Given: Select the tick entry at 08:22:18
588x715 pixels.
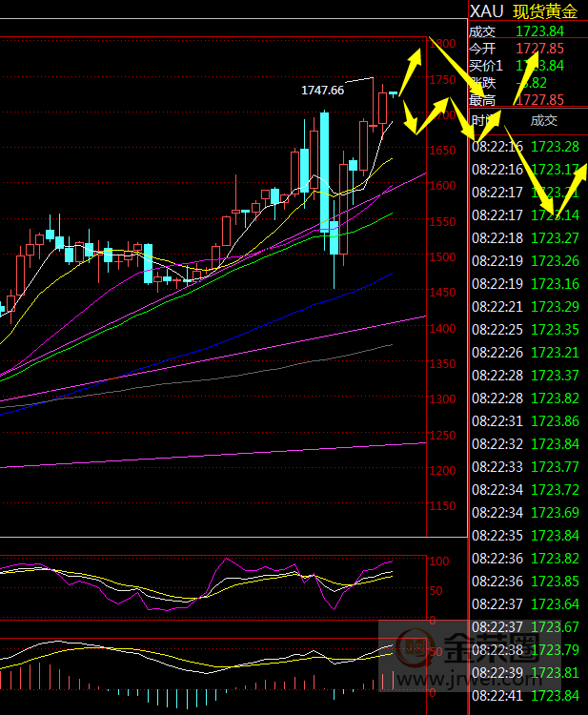Looking at the screenshot, I should point(528,238).
